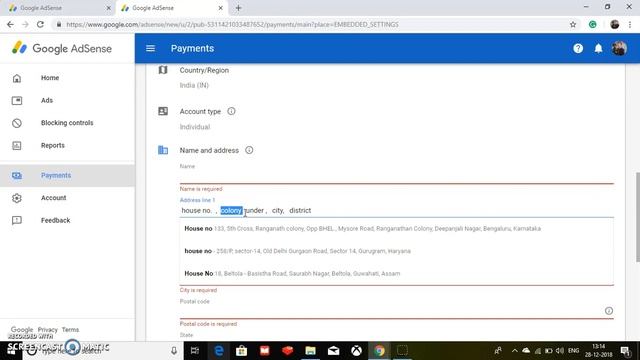Click the browser address bar URL
640x360 pixels.
(x=232, y=24)
